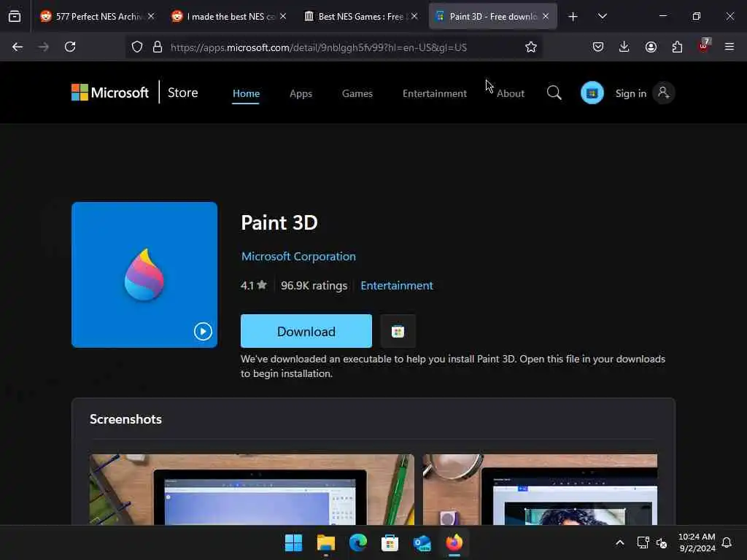Open the Entertainment category link
The height and width of the screenshot is (560, 747).
pyautogui.click(x=396, y=285)
